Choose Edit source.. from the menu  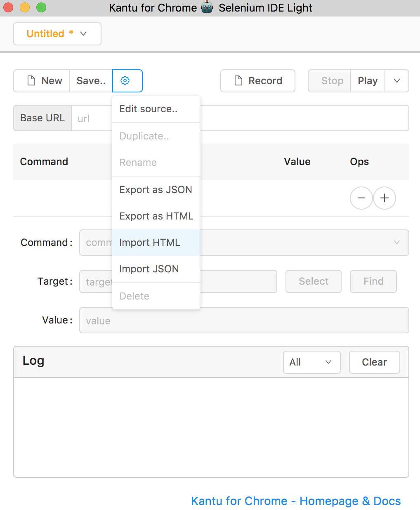pyautogui.click(x=156, y=109)
